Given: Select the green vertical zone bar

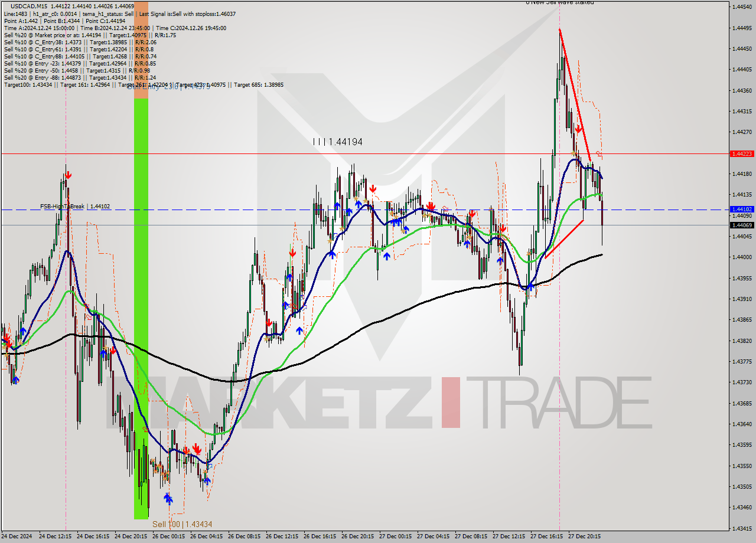Looking at the screenshot, I should coord(141,309).
